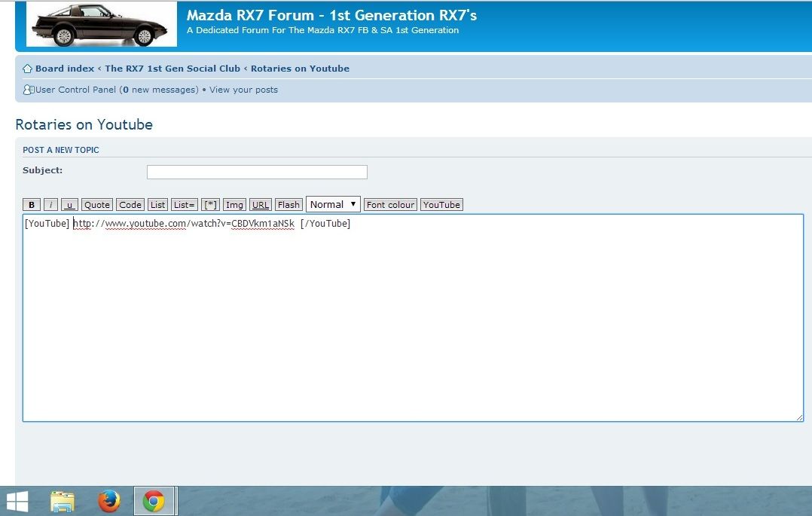812x516 pixels.
Task: Open File Explorer from the taskbar
Action: click(x=62, y=502)
